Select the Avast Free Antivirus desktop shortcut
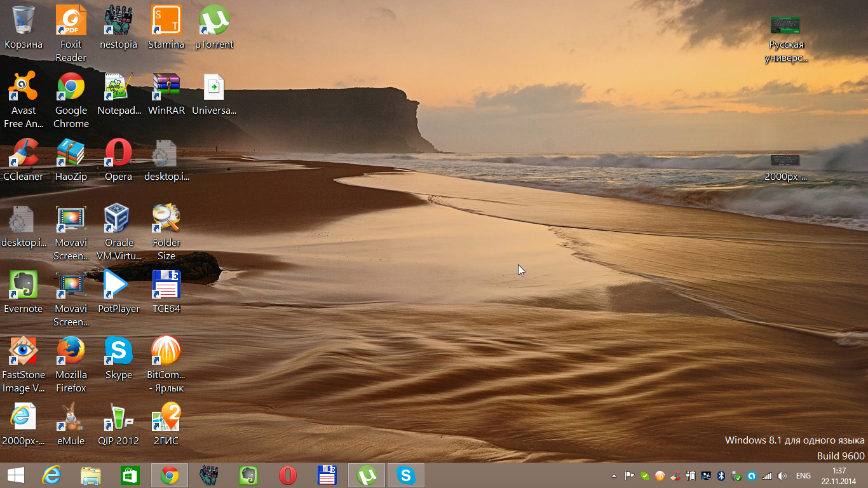The width and height of the screenshot is (868, 488). click(x=24, y=100)
